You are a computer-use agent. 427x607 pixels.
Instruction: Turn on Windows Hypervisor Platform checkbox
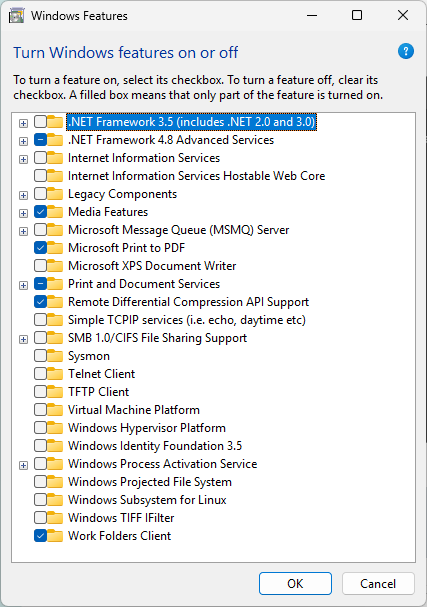(x=40, y=428)
